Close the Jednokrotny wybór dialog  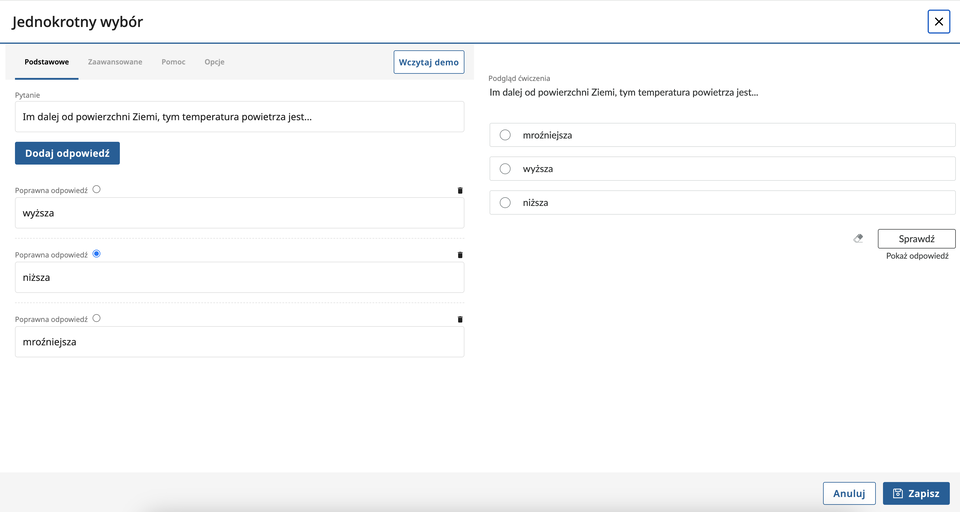coord(938,22)
